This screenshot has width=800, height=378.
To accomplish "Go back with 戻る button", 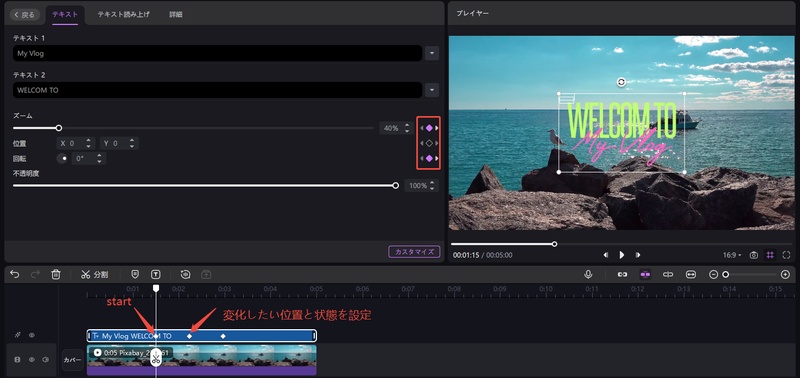I will tap(25, 15).
